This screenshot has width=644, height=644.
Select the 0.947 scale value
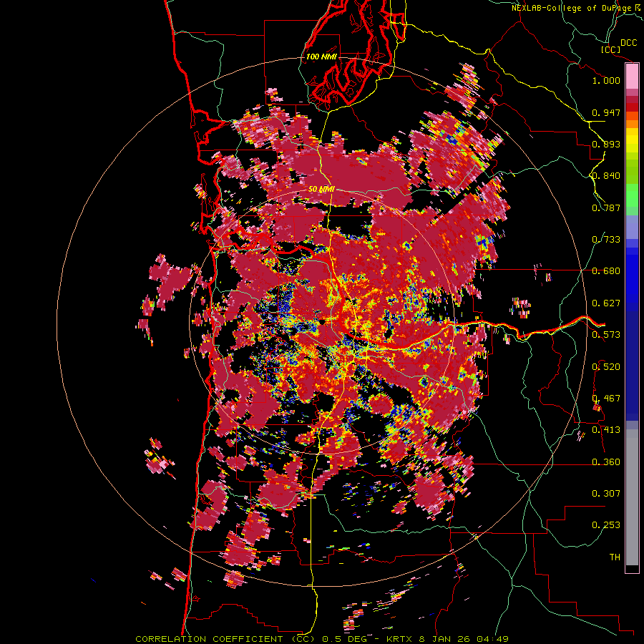click(606, 112)
